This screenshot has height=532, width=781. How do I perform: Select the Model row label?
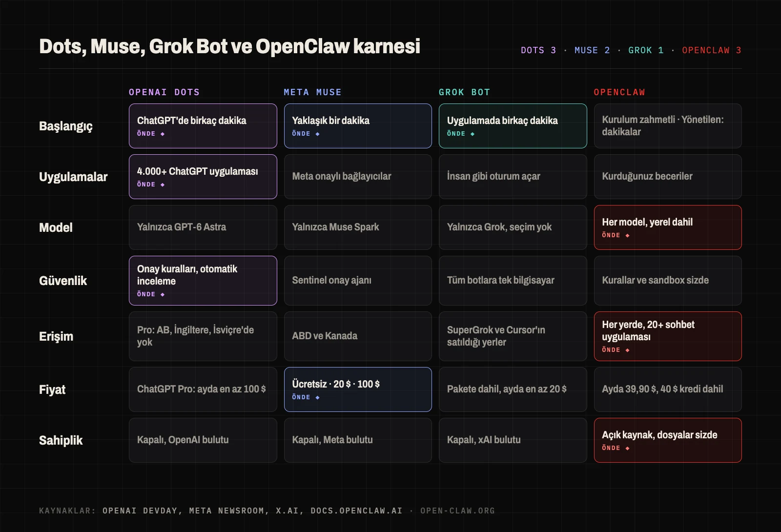click(56, 227)
